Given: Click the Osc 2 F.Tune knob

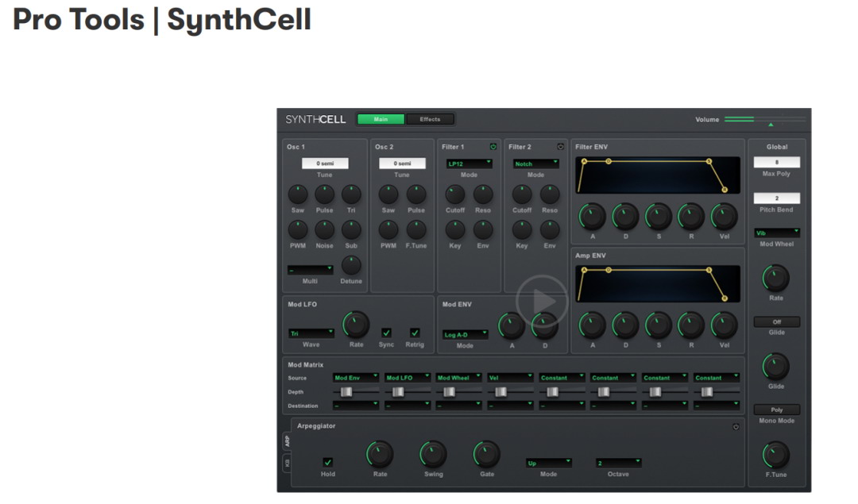Looking at the screenshot, I should [x=415, y=229].
